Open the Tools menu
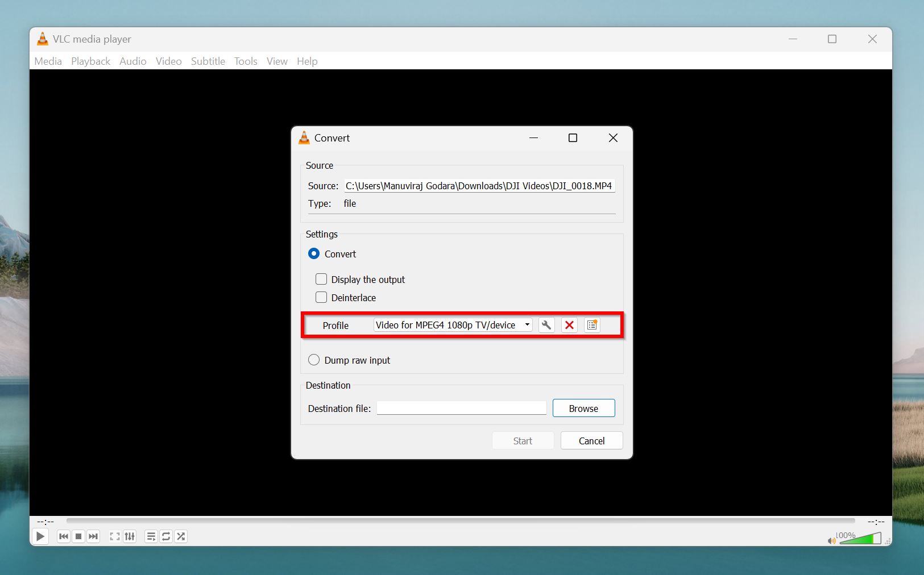Image resolution: width=924 pixels, height=575 pixels. (x=246, y=61)
